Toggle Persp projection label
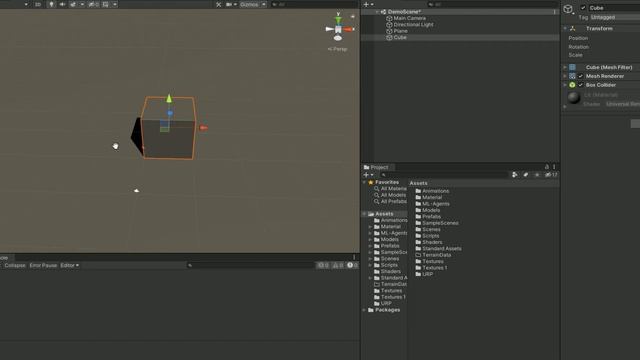 tap(338, 49)
